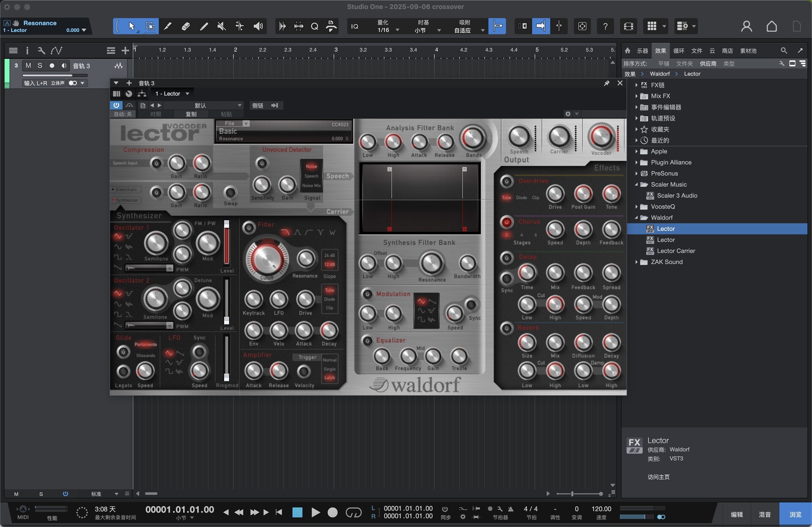The height and width of the screenshot is (527, 812).
Task: Open the question mark help button
Action: [x=605, y=26]
